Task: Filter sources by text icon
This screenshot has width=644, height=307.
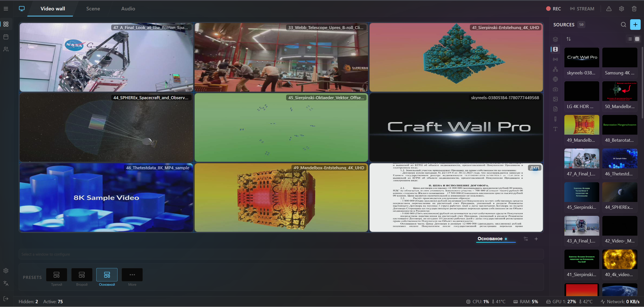Action: coord(555,129)
